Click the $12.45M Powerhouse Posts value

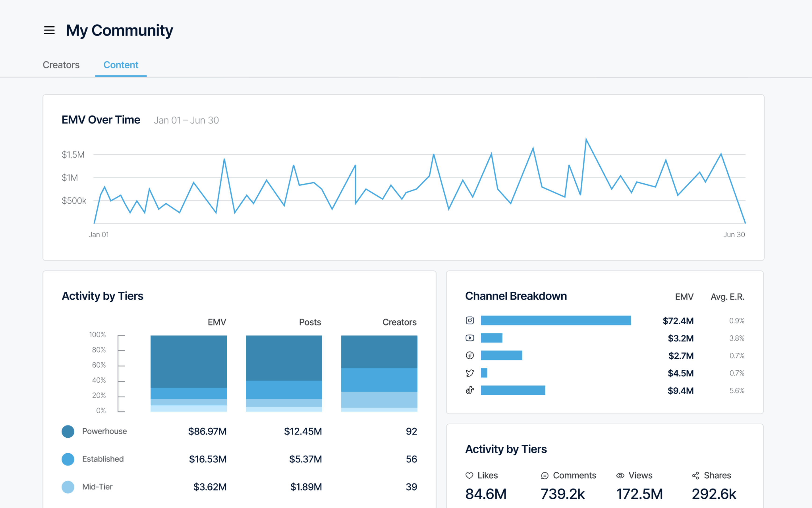point(303,431)
